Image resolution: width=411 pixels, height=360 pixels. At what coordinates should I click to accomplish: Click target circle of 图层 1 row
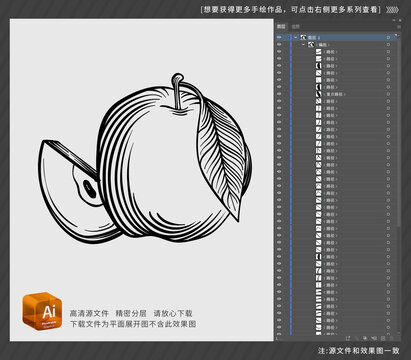[388, 37]
